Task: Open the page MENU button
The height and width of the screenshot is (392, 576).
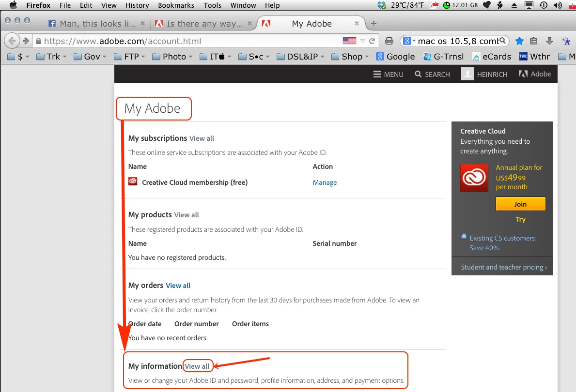Action: (x=388, y=74)
